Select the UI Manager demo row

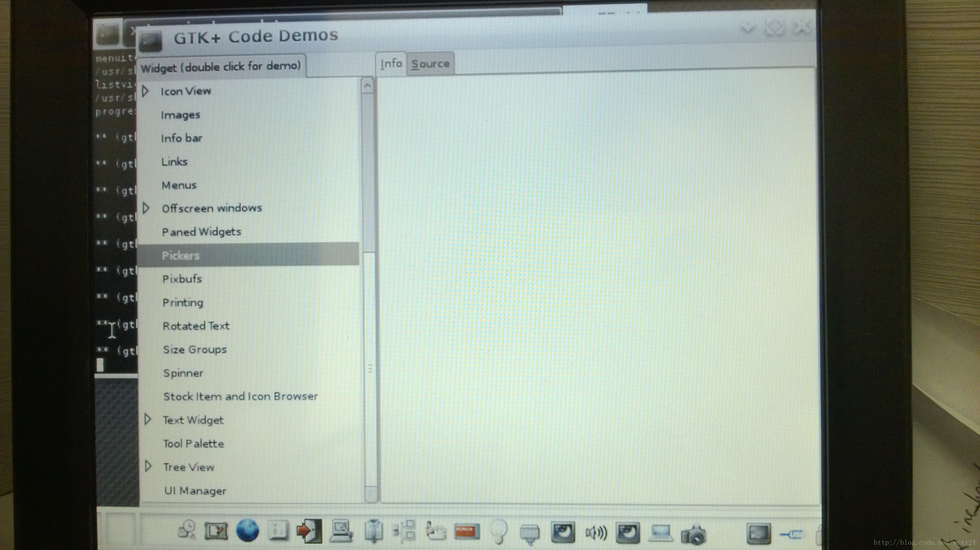click(251, 490)
